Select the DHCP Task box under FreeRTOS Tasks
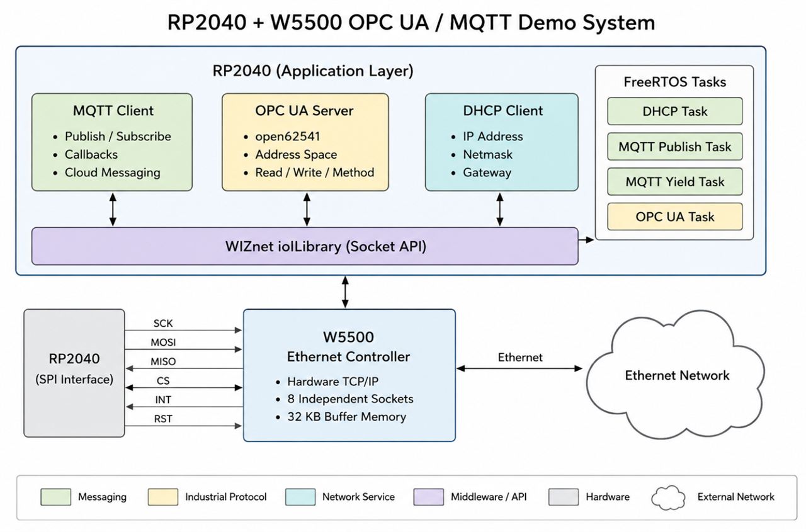The width and height of the screenshot is (806, 532). (675, 111)
